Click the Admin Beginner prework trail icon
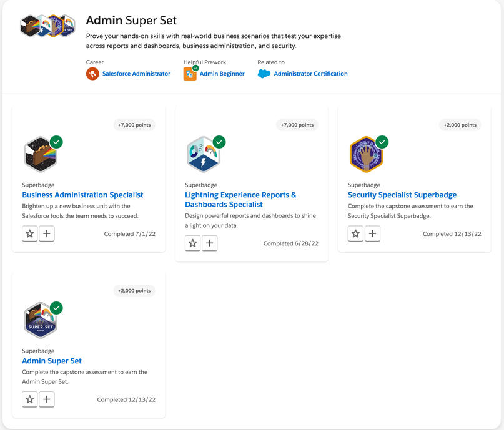The width and height of the screenshot is (504, 430). [x=190, y=73]
